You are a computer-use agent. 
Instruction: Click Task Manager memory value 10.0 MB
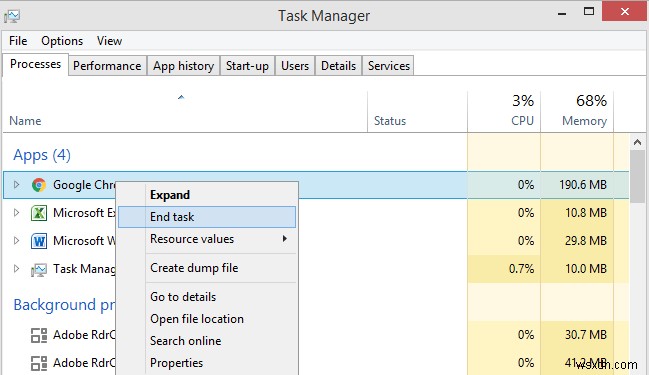click(x=586, y=269)
